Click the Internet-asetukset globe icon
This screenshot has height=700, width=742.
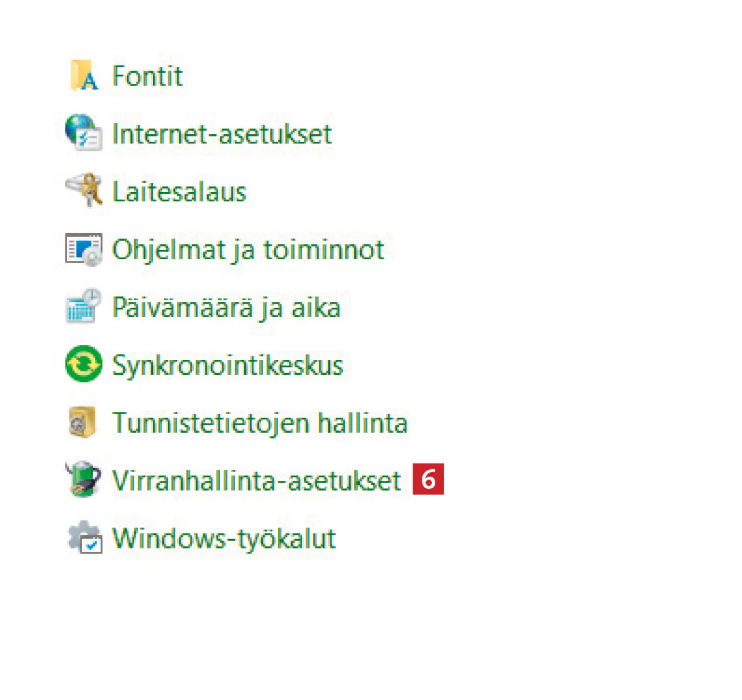point(83,133)
